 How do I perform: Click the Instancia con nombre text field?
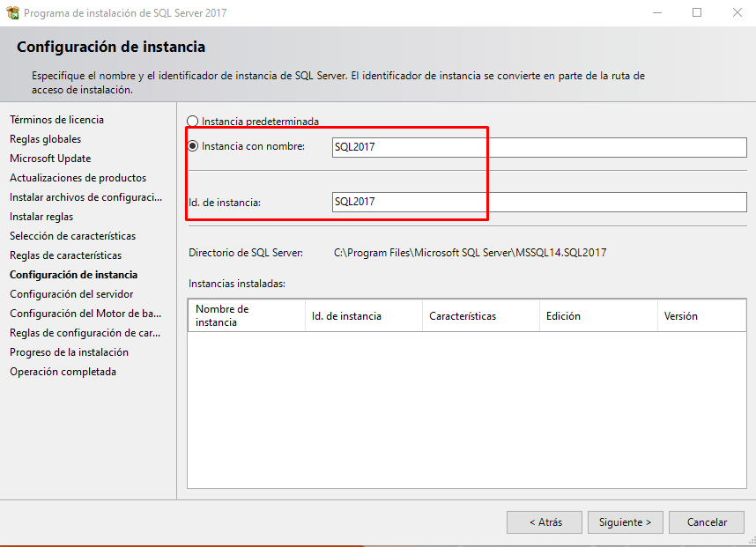tap(538, 147)
